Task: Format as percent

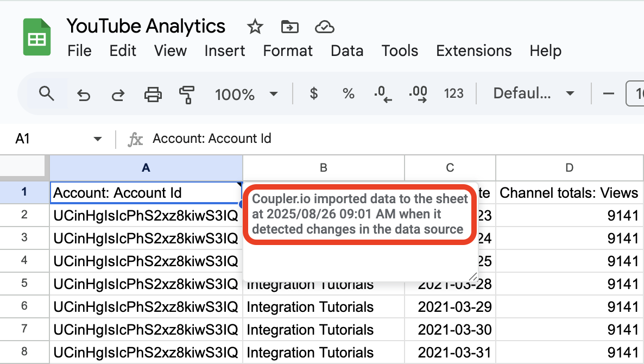Action: pos(348,93)
